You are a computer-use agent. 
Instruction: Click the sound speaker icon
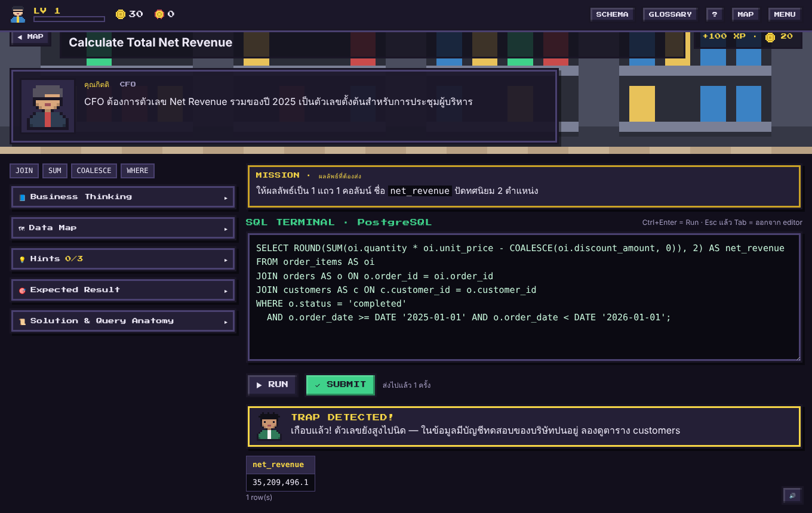coord(792,496)
